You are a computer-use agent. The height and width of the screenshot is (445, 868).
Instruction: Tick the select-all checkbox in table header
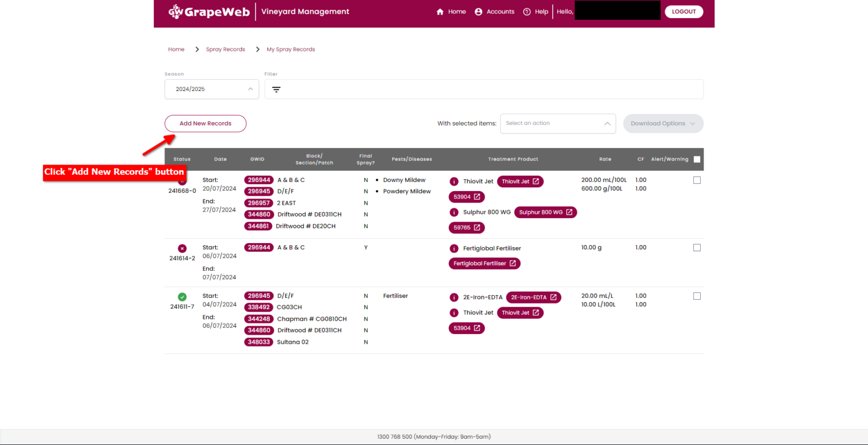click(x=697, y=159)
